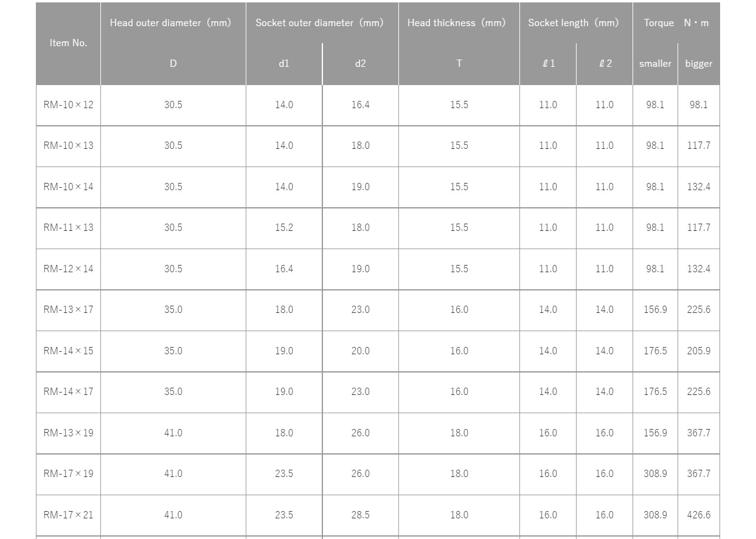
Task: Click the d1 sub-header cell
Action: [x=284, y=64]
